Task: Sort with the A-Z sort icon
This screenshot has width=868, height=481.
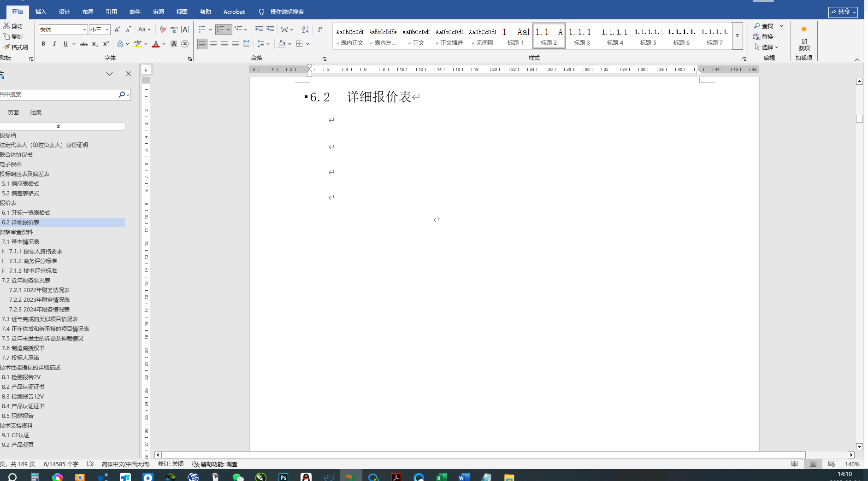Action: 305,29
